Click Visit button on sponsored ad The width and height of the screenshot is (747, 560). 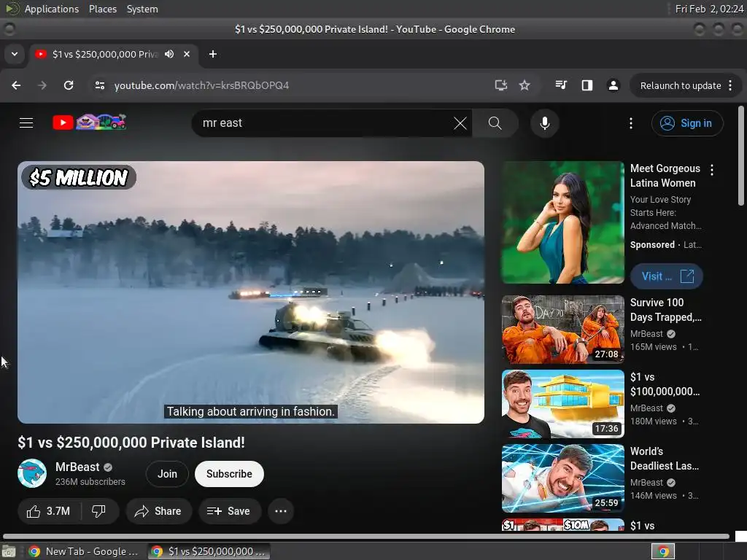tap(667, 276)
